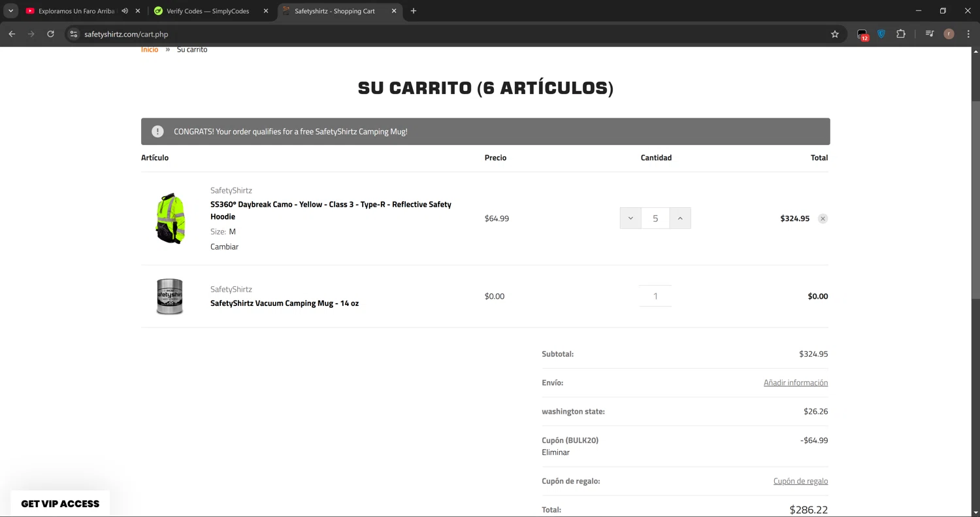Open the reflective safety hoodie thumbnail
Screen dimensions: 980x517
(171, 218)
